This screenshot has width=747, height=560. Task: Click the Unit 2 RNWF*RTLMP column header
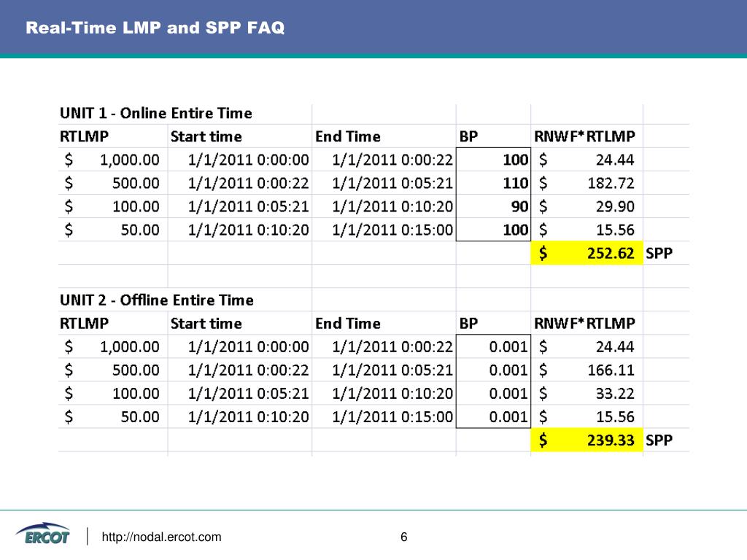tap(584, 324)
